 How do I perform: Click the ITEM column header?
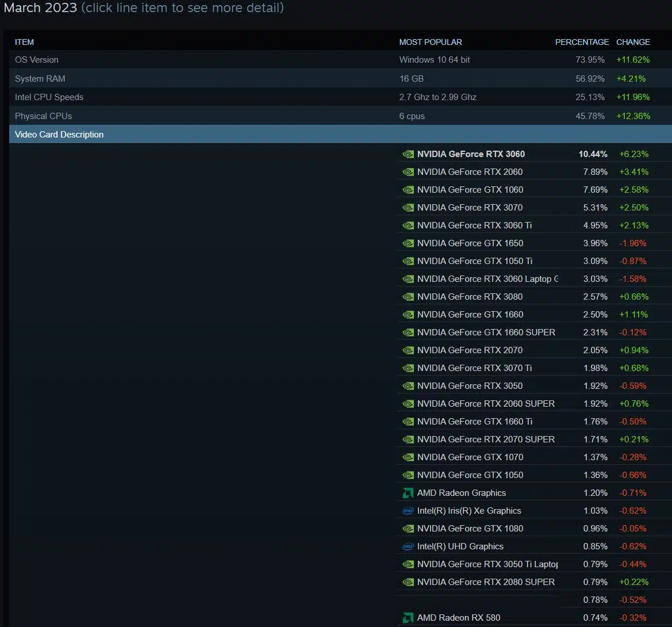click(24, 42)
